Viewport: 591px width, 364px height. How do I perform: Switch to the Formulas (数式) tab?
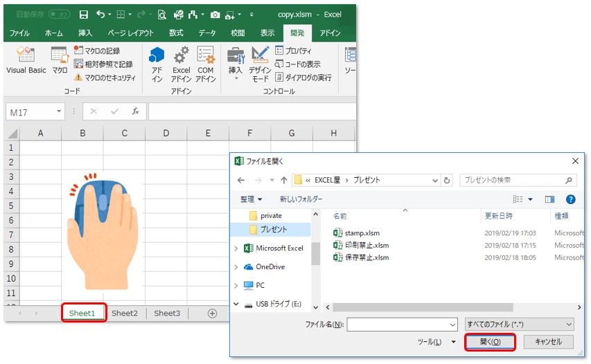[176, 33]
